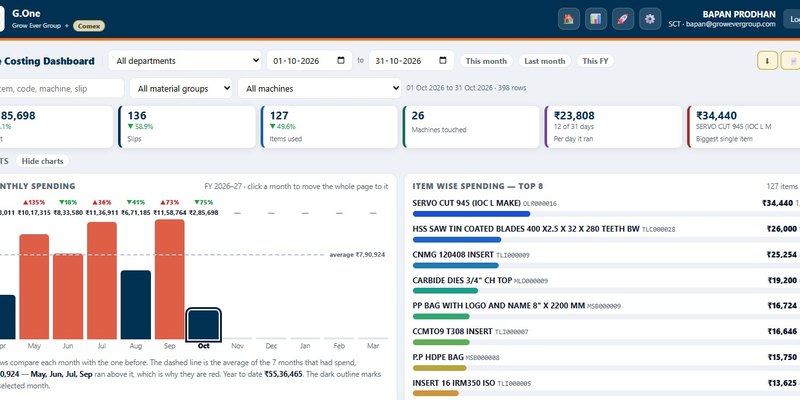Apply the Last month date preset

(x=544, y=61)
